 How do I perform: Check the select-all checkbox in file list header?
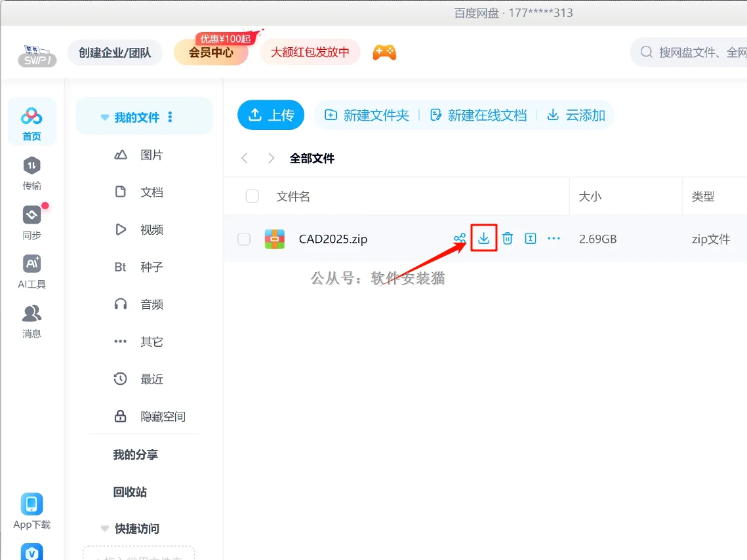tap(252, 196)
